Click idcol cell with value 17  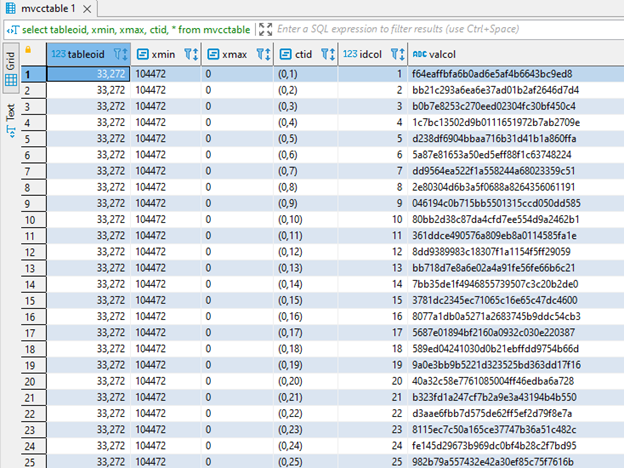(372, 333)
